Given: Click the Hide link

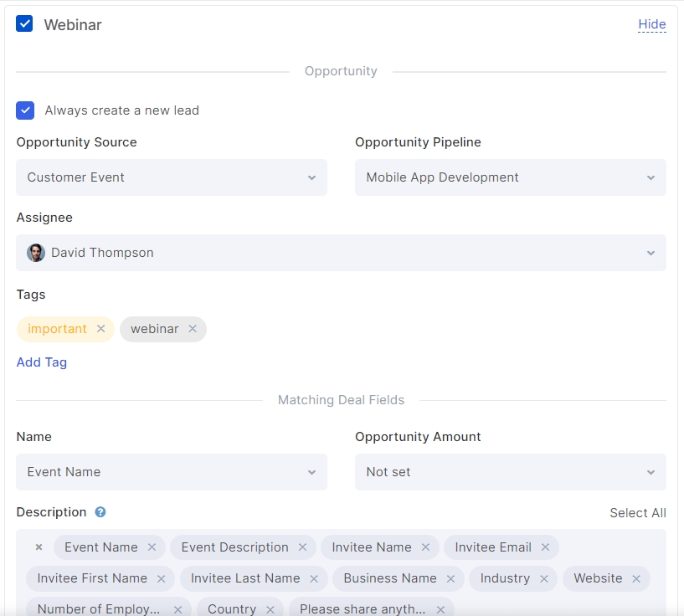Looking at the screenshot, I should pyautogui.click(x=651, y=24).
